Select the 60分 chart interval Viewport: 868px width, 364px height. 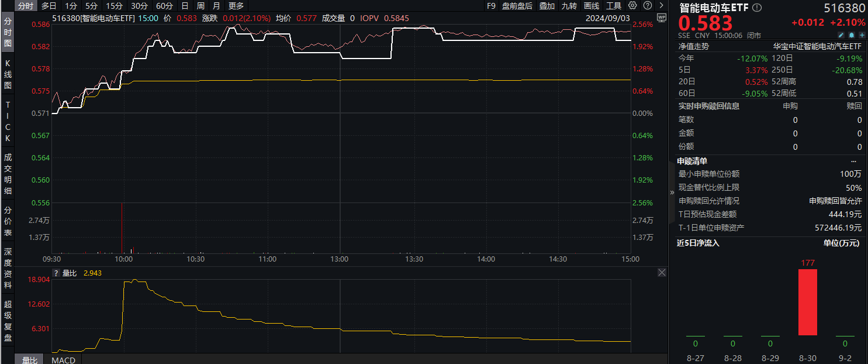[x=164, y=6]
